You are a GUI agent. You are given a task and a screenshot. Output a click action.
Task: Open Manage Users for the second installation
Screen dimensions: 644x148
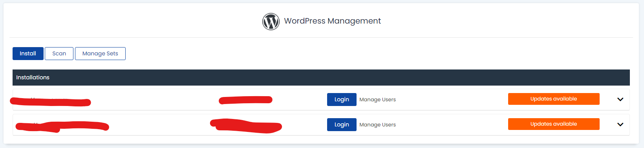pyautogui.click(x=377, y=125)
